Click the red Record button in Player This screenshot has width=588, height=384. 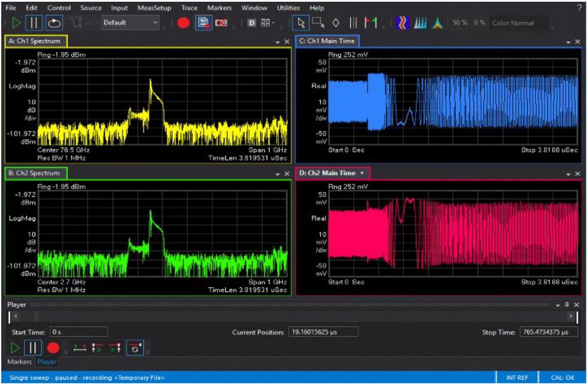53,347
